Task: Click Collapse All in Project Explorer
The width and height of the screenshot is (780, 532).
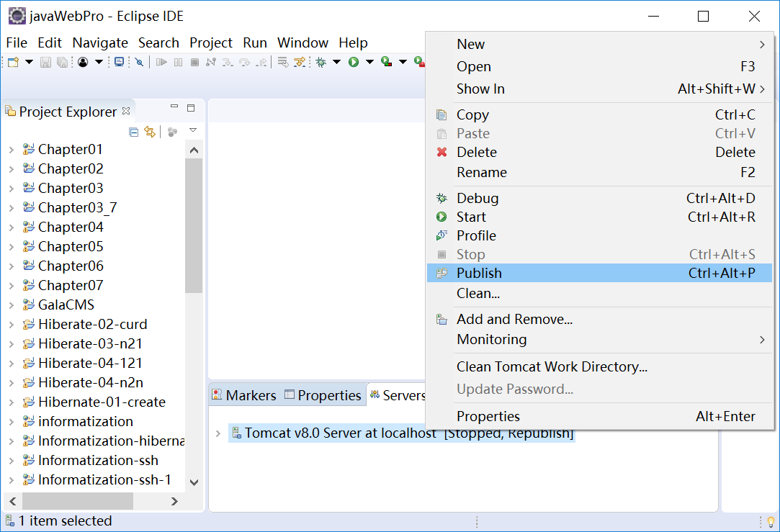Action: pos(133,132)
